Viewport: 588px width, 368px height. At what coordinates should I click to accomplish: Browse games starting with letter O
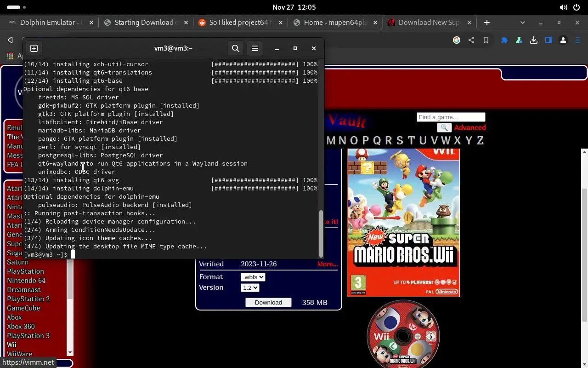(x=354, y=140)
